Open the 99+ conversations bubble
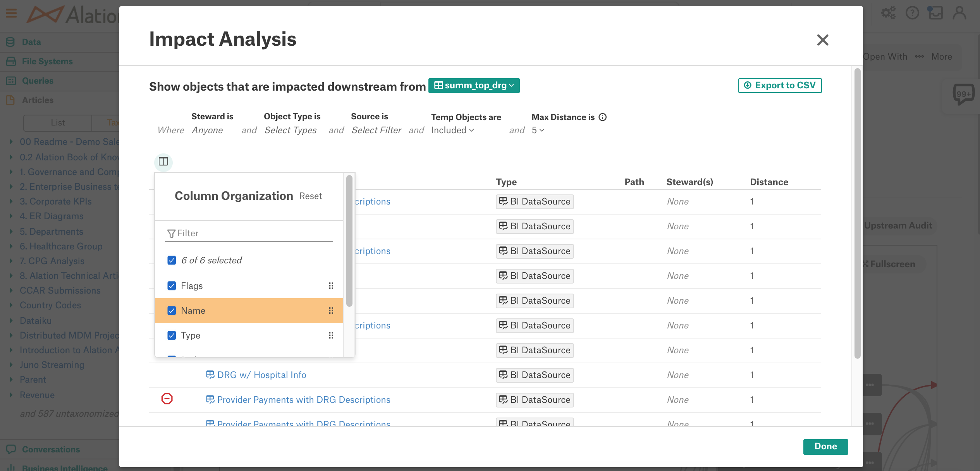Image resolution: width=980 pixels, height=471 pixels. tap(963, 94)
